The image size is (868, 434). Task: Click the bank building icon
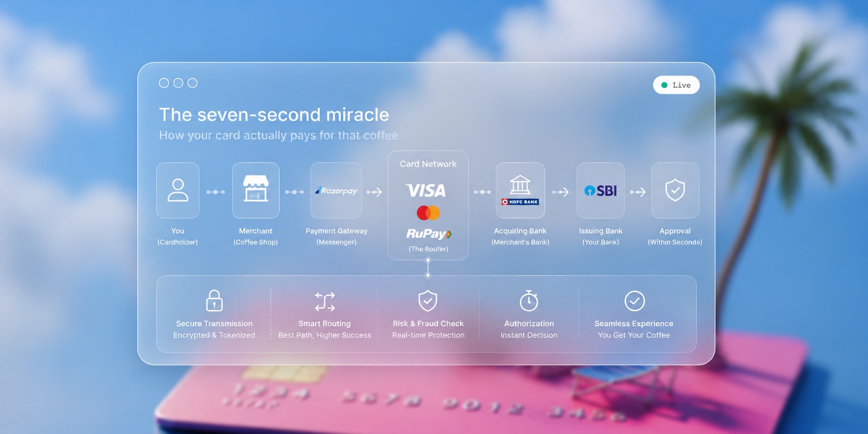coord(520,185)
